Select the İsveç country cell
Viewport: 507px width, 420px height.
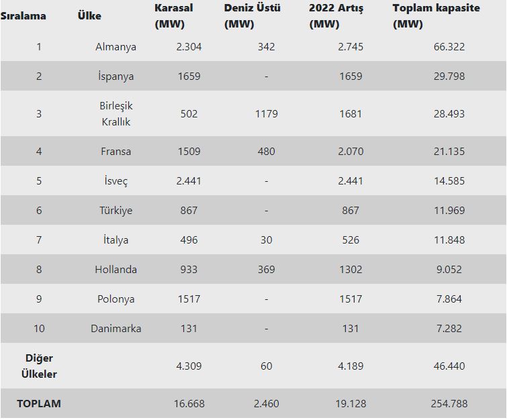[x=116, y=181]
